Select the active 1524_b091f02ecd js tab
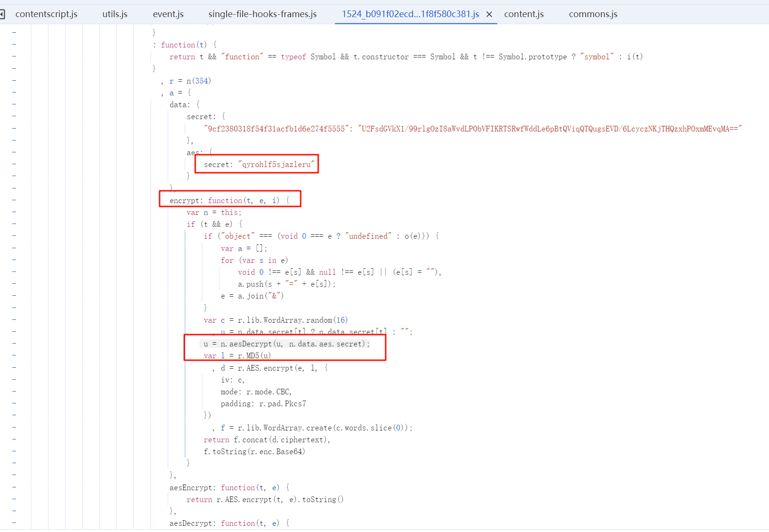 click(410, 14)
